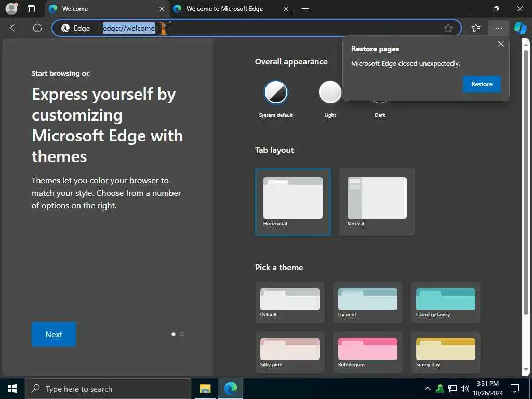Close the Welcome to Microsoft Edge tab
532x399 pixels.
pos(286,9)
